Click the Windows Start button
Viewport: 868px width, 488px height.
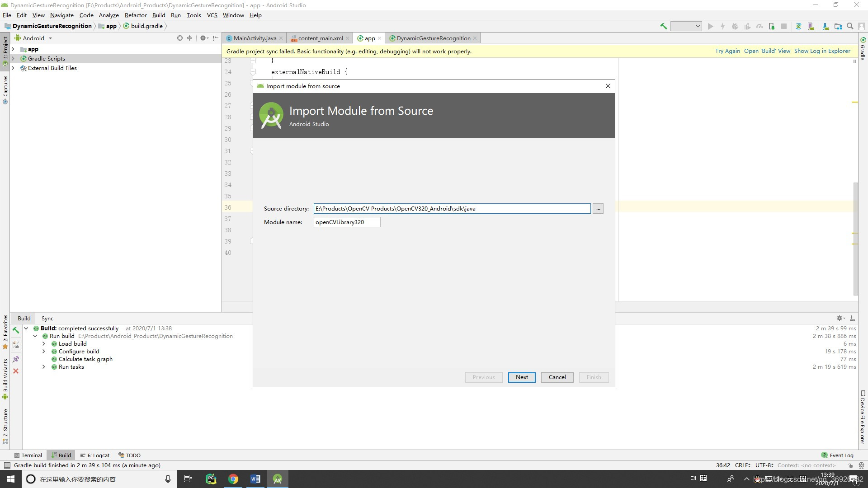click(10, 479)
